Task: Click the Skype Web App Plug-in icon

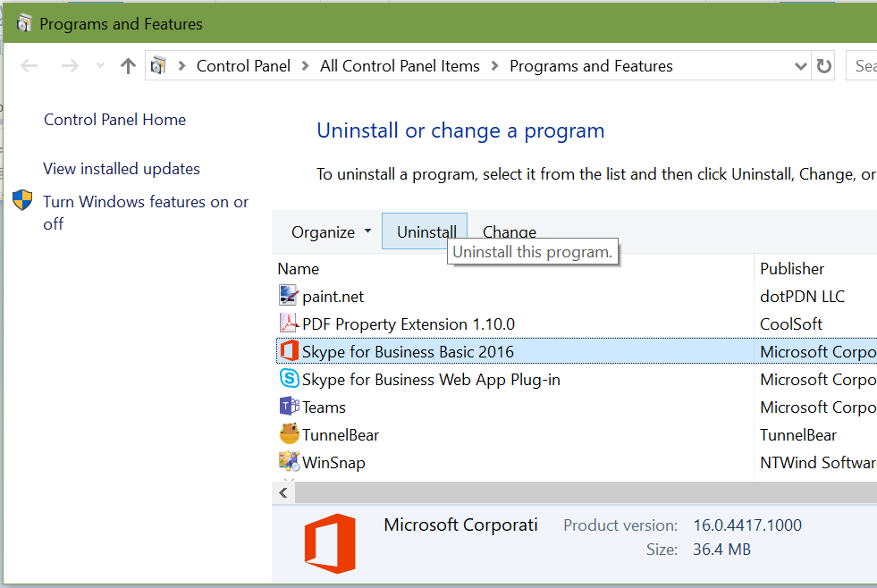Action: point(289,378)
